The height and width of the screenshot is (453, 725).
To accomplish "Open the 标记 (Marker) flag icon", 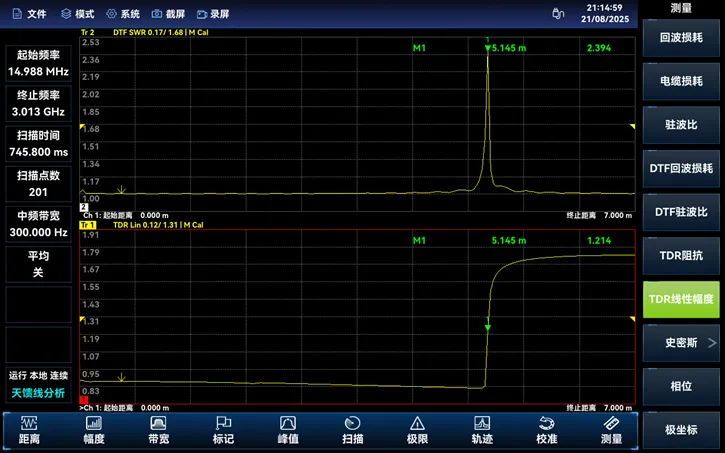I will [223, 424].
